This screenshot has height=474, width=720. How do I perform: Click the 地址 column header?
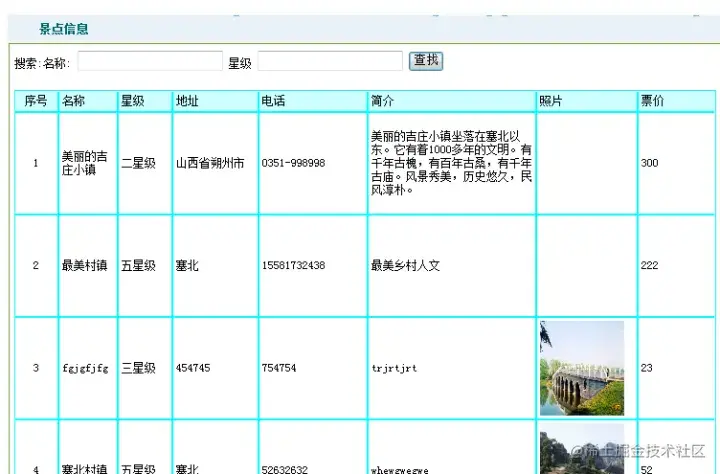215,101
